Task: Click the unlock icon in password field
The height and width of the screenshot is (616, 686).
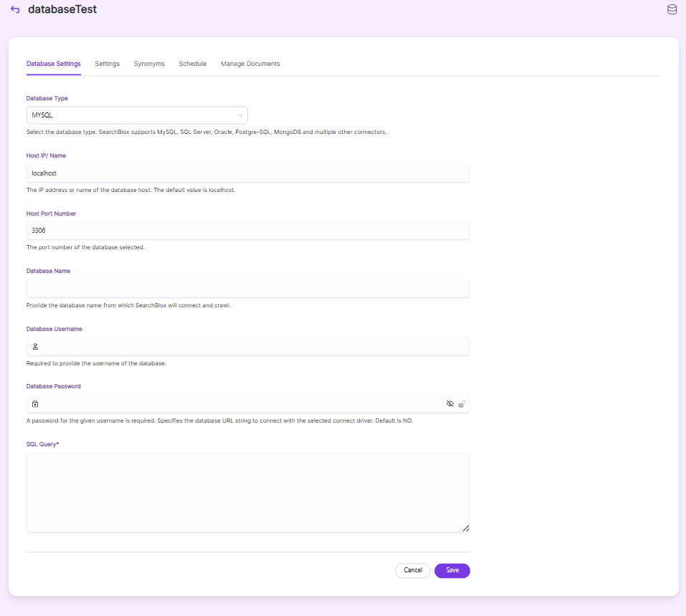Action: pyautogui.click(x=462, y=404)
